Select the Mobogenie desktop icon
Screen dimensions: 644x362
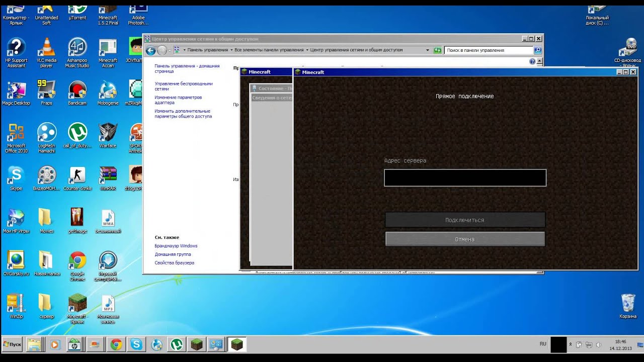(x=108, y=93)
